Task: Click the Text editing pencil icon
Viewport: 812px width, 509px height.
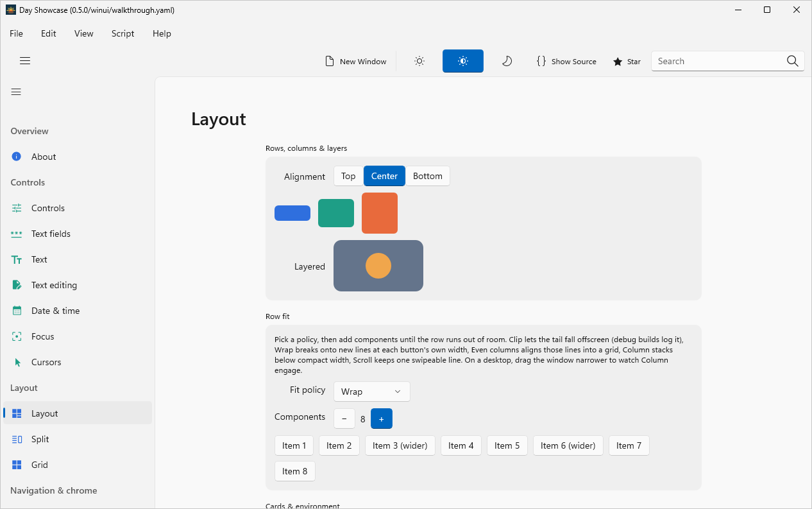Action: click(x=17, y=285)
